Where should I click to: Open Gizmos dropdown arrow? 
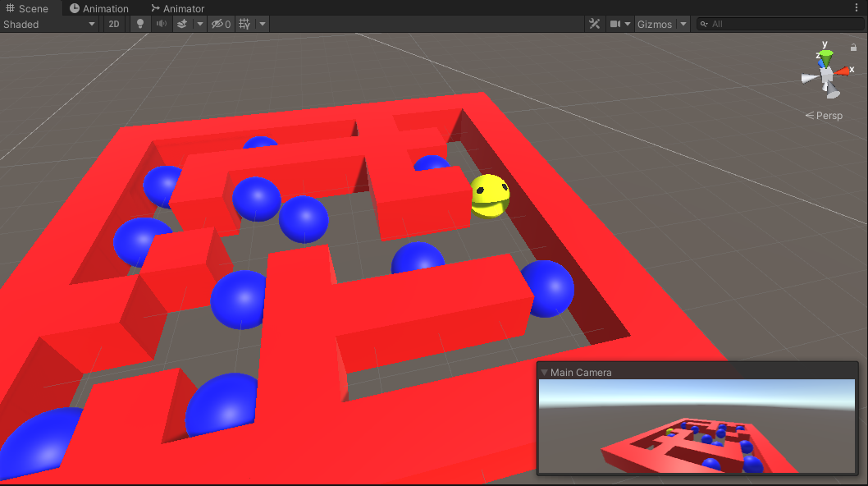[x=683, y=24]
